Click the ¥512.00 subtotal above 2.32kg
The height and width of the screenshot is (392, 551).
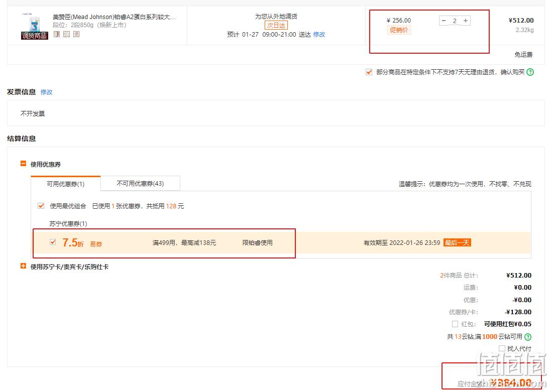[521, 21]
